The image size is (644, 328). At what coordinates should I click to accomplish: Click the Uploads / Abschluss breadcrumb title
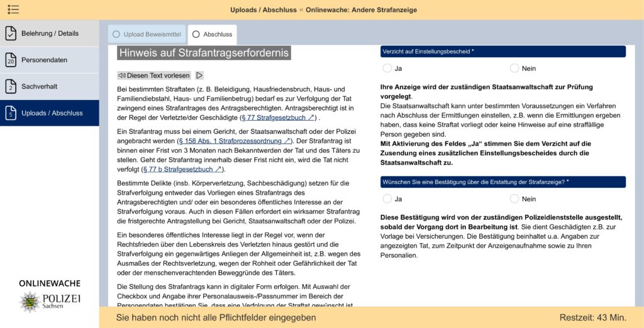tap(264, 10)
